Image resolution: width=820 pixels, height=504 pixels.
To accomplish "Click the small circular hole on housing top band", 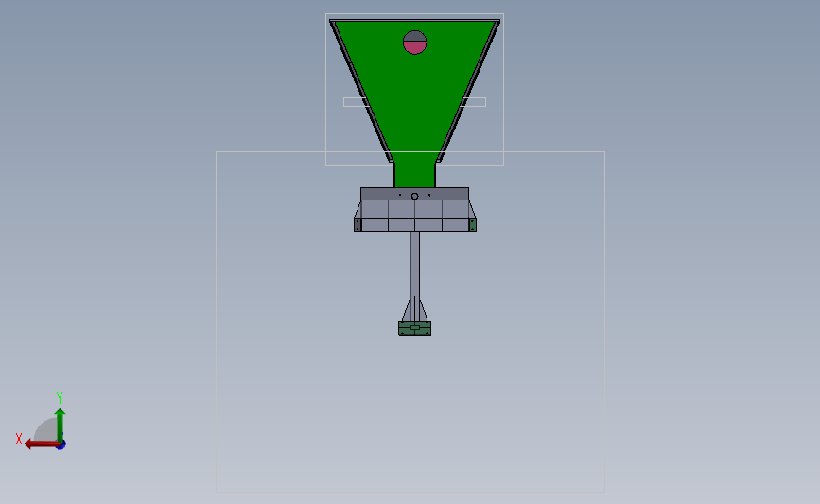I will 414,196.
